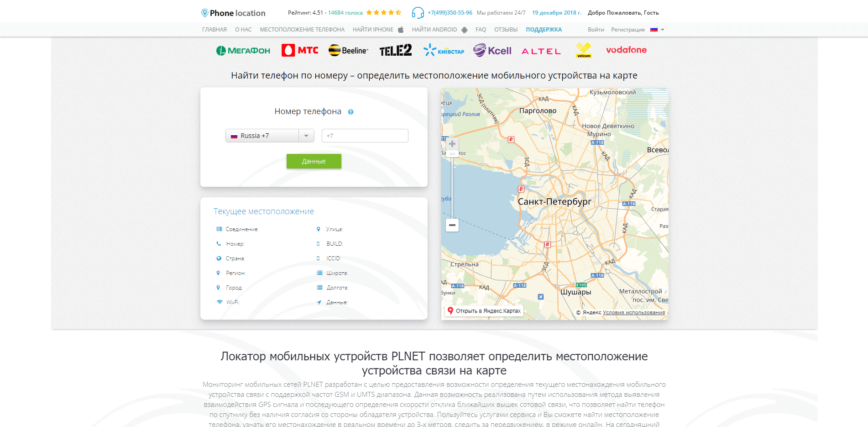This screenshot has height=427, width=868.
Task: Click the Войти login link
Action: tap(596, 30)
